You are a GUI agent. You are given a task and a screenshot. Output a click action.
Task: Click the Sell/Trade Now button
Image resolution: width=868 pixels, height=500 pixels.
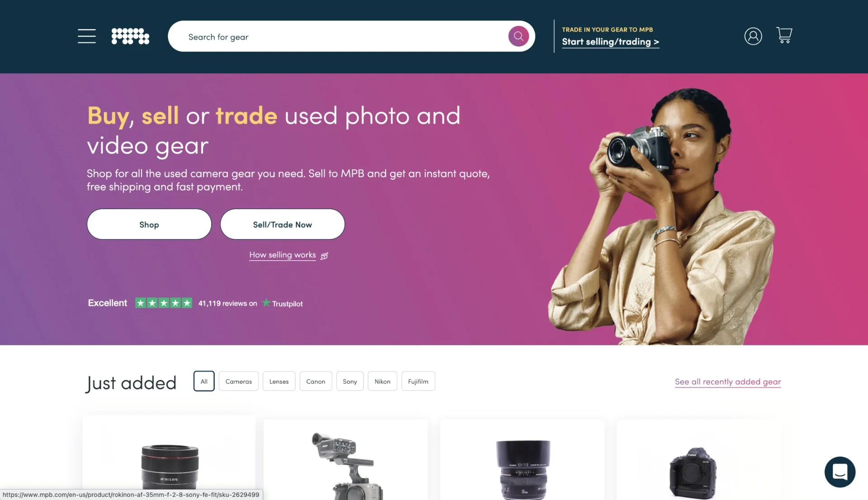tap(283, 224)
